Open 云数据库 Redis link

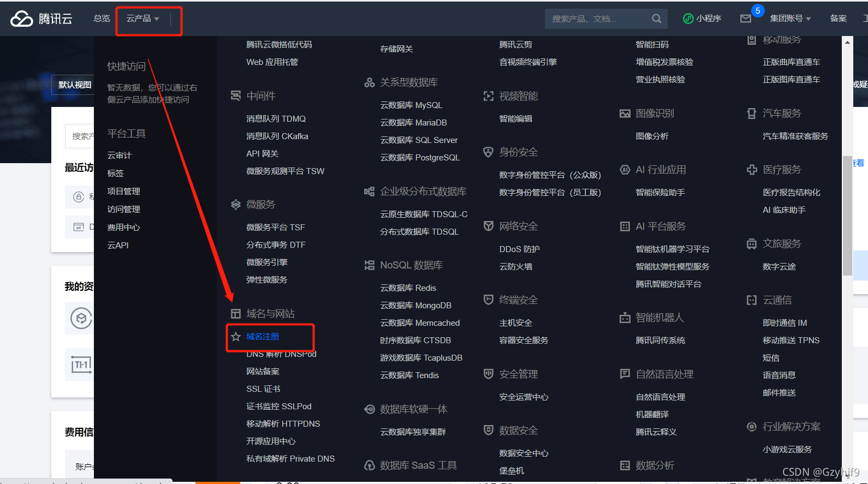click(x=408, y=288)
